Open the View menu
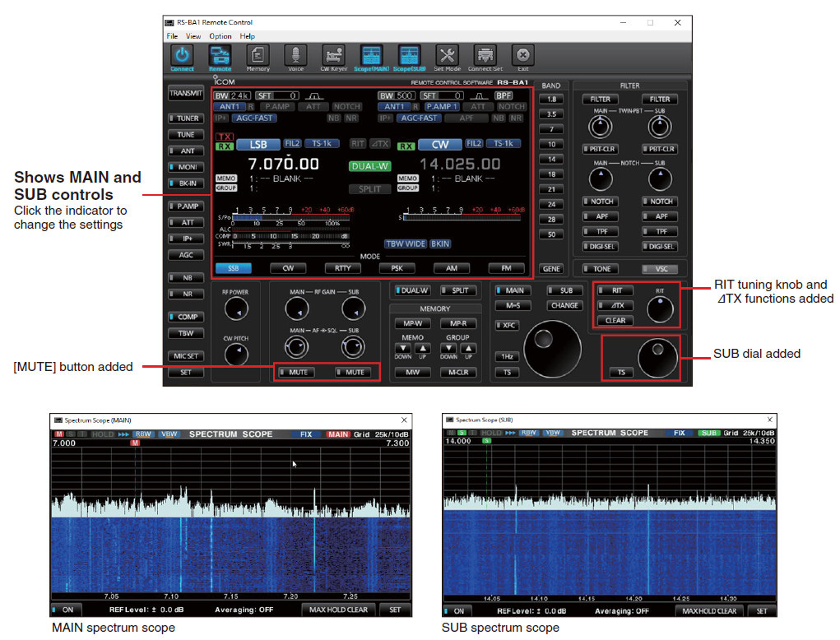Viewport: 840px width, 640px height. pyautogui.click(x=193, y=36)
